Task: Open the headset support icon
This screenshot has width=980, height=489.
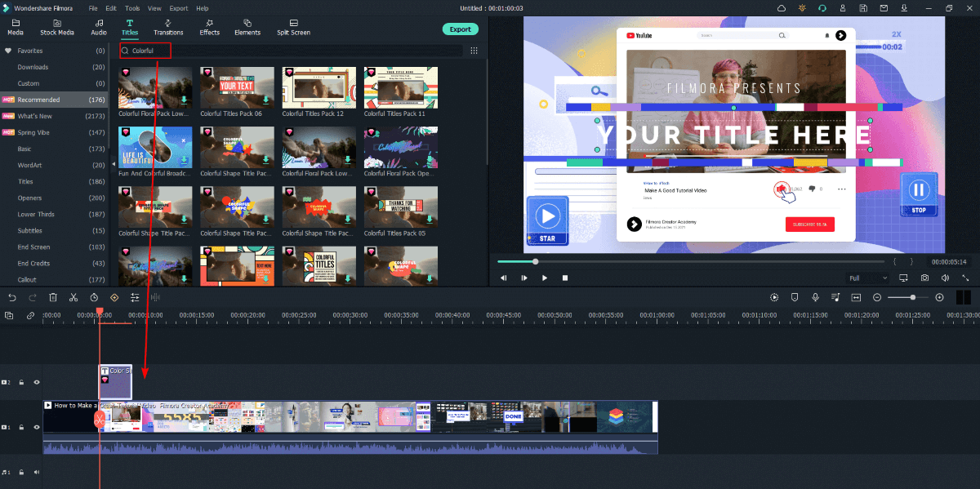Action: (x=822, y=8)
